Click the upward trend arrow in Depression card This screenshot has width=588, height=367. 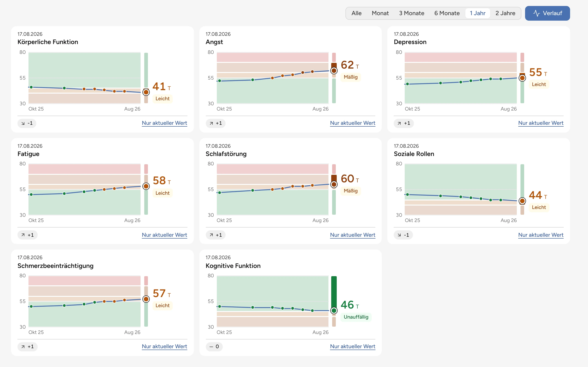click(399, 123)
